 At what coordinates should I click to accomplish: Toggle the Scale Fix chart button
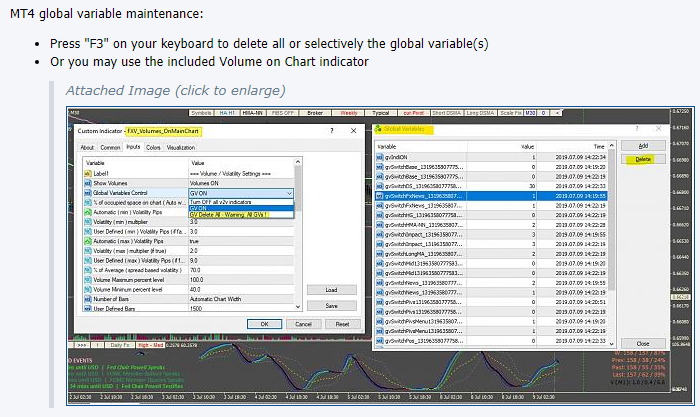(x=511, y=113)
